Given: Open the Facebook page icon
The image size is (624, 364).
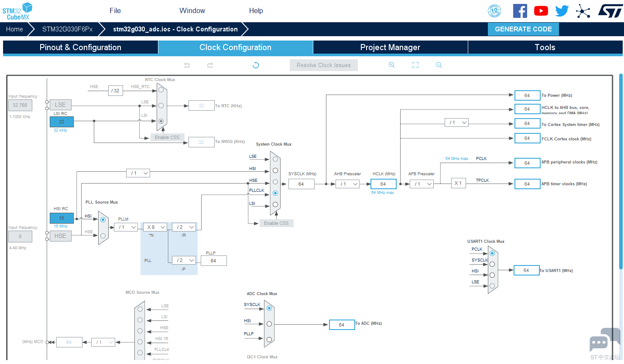Looking at the screenshot, I should pyautogui.click(x=520, y=11).
